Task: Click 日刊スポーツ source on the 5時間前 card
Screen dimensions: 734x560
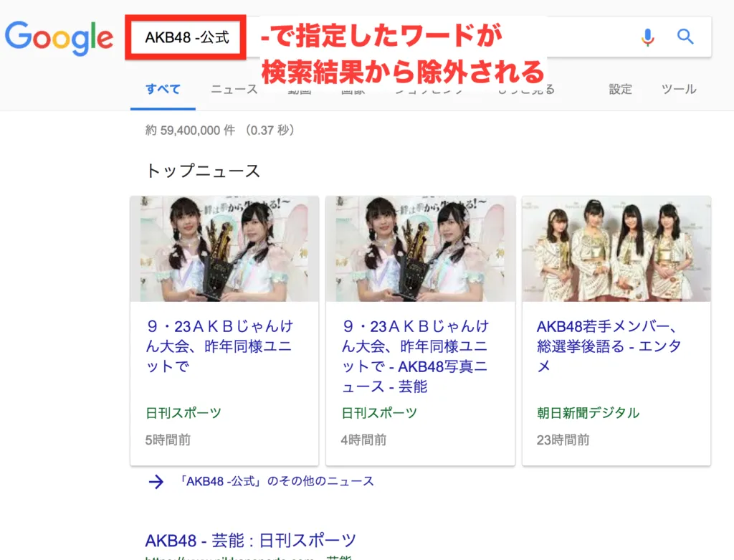Action: pyautogui.click(x=183, y=413)
